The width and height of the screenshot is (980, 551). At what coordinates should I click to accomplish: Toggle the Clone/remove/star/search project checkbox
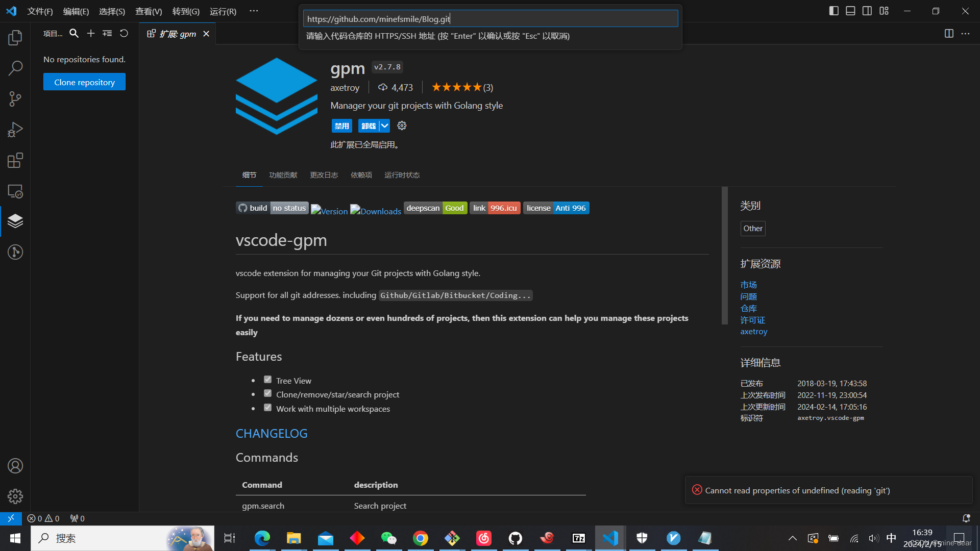pos(267,393)
